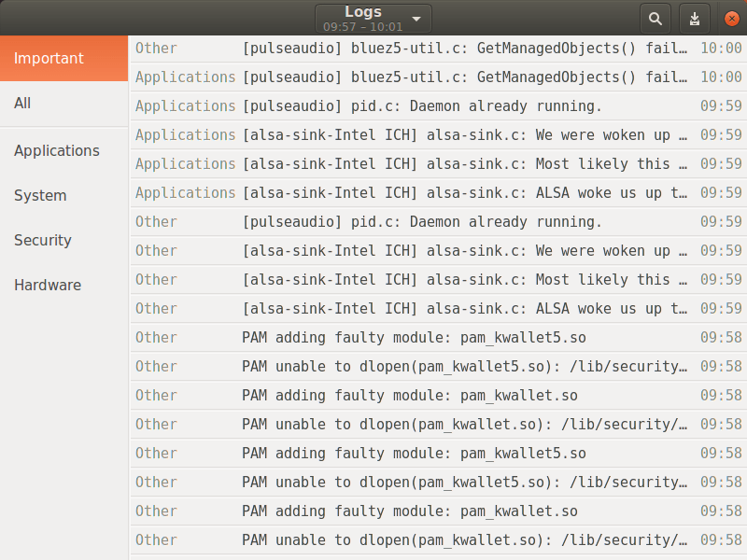Select the first 'PAM unable to dlopen(pam_kwallet.so)' entry
Image resolution: width=747 pixels, height=560 pixels.
pyautogui.click(x=439, y=425)
